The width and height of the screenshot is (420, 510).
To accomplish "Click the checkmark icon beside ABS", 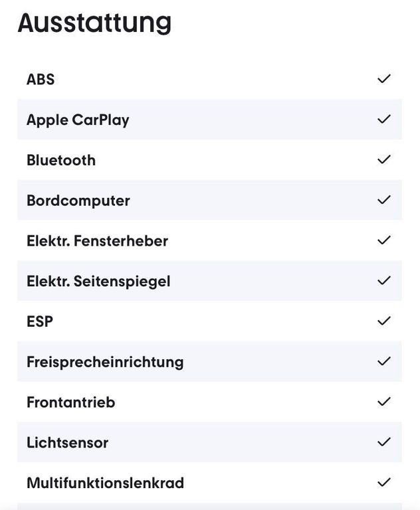I will [x=383, y=79].
